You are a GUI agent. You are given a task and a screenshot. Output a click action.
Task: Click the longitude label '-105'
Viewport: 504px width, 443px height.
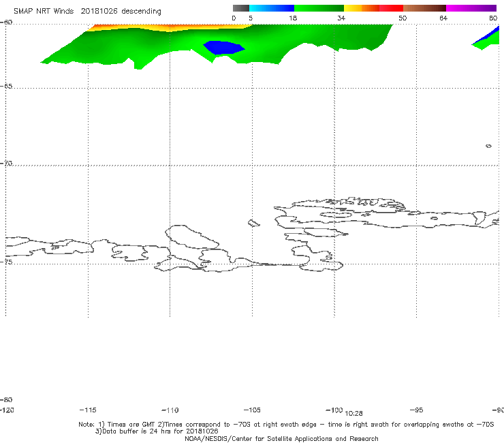click(252, 410)
